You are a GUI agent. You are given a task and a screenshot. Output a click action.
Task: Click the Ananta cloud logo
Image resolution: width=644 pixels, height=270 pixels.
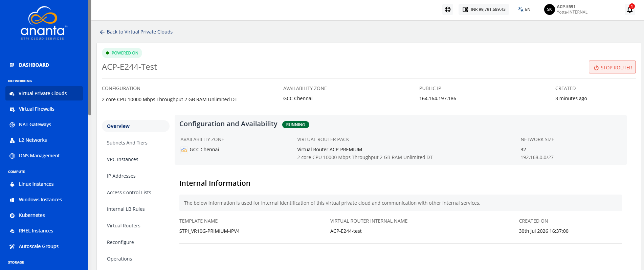click(44, 23)
